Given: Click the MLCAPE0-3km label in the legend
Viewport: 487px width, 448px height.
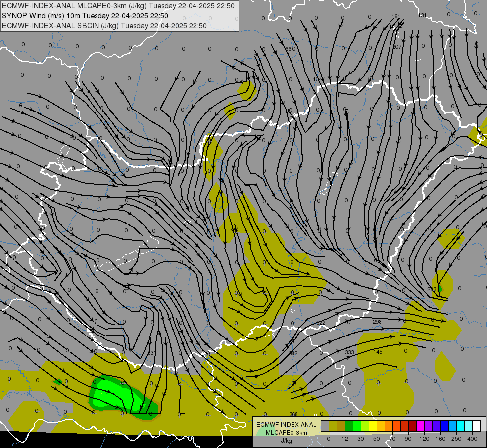Looking at the screenshot, I should [x=286, y=433].
